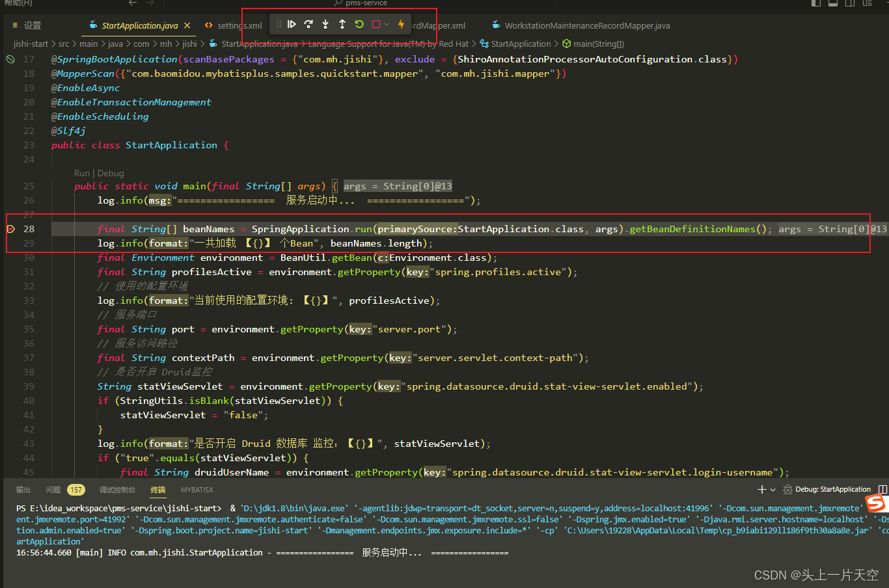Click the Sogou input method icon
This screenshot has height=588, width=889.
tap(877, 503)
